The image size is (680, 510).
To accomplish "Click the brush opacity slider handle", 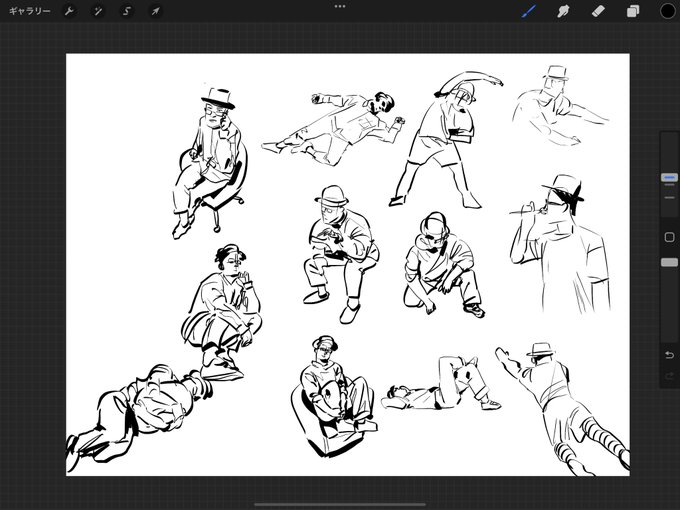I will [669, 262].
